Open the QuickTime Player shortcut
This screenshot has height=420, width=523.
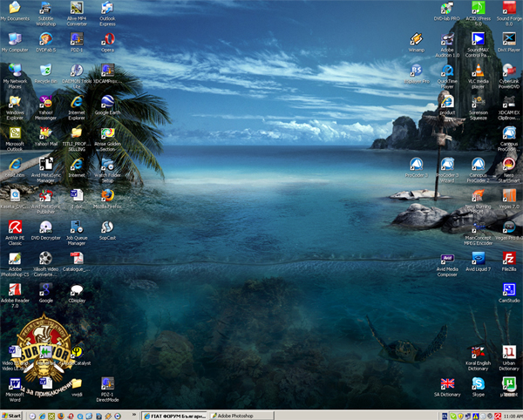[447, 71]
